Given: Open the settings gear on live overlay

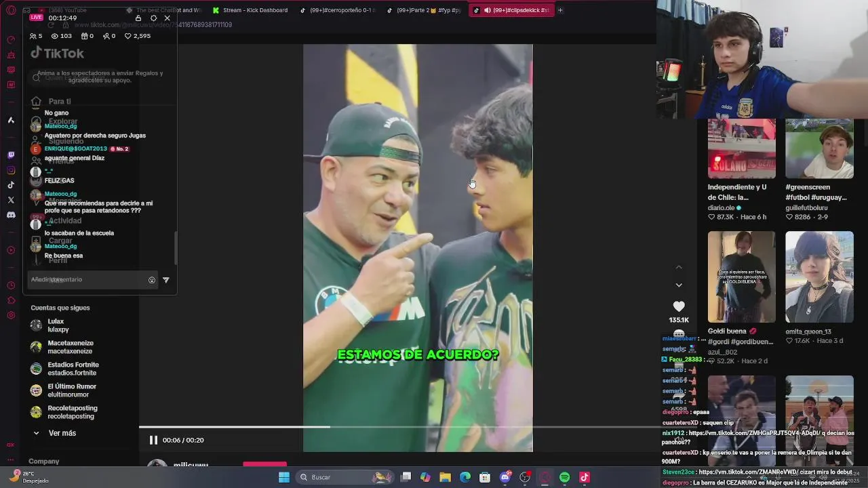Looking at the screenshot, I should click(x=153, y=18).
